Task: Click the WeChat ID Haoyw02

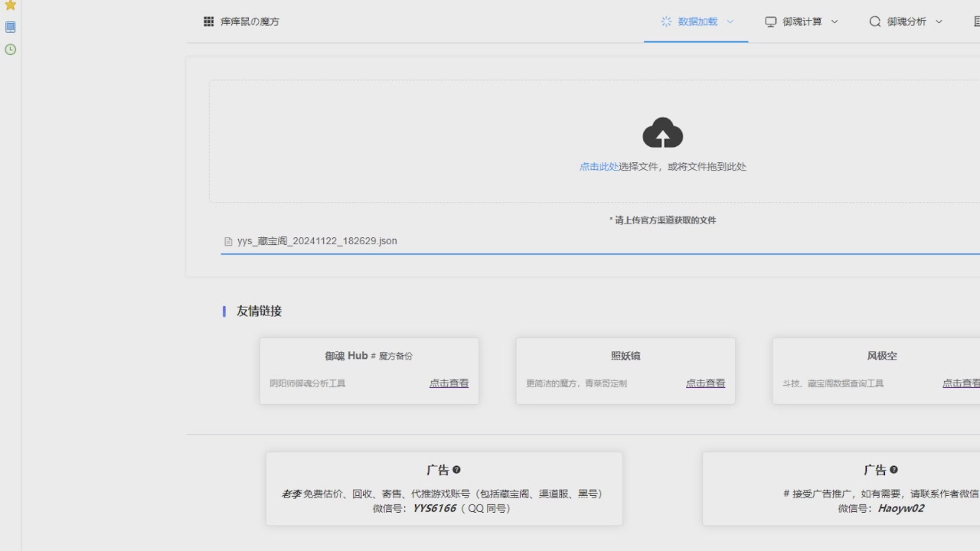Action: coord(900,508)
